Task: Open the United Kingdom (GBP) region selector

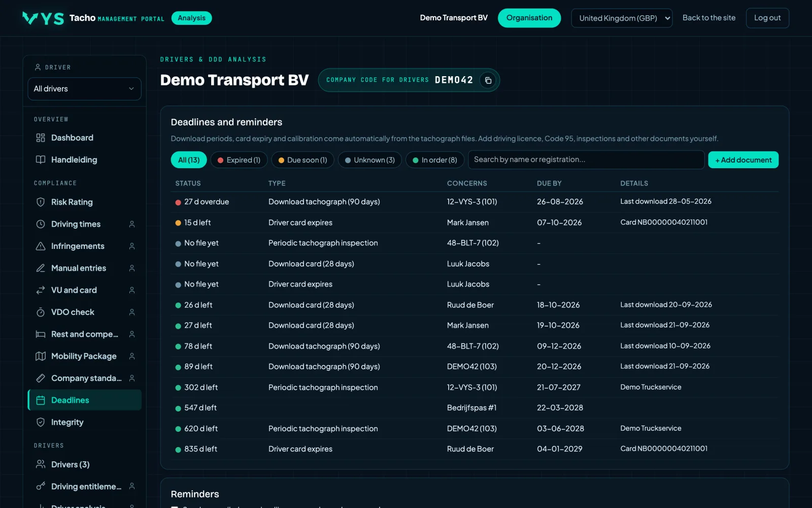Action: click(x=622, y=18)
